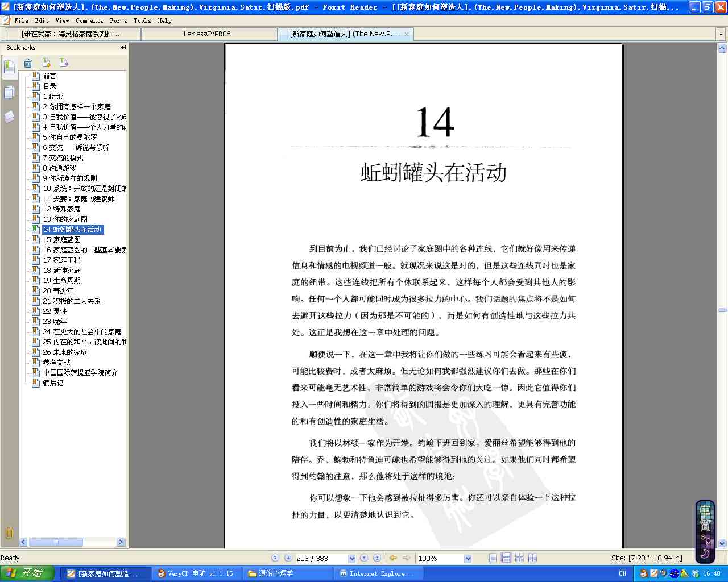
Task: Switch to the LenlessCVPR06 tab
Action: click(x=207, y=34)
